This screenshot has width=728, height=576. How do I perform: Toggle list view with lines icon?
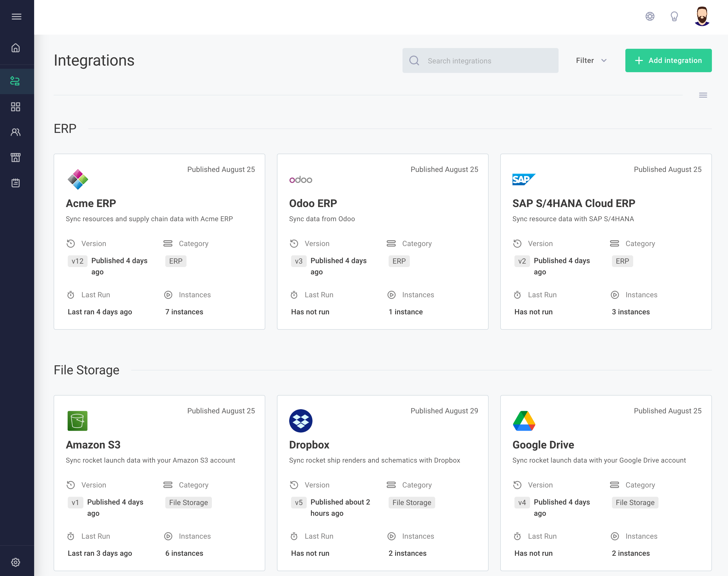click(703, 95)
